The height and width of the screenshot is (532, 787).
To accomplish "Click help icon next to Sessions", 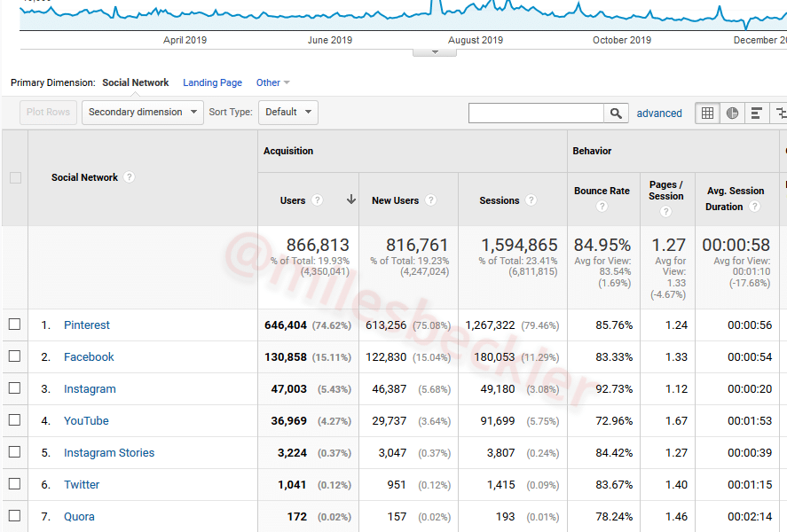I will click(x=531, y=200).
